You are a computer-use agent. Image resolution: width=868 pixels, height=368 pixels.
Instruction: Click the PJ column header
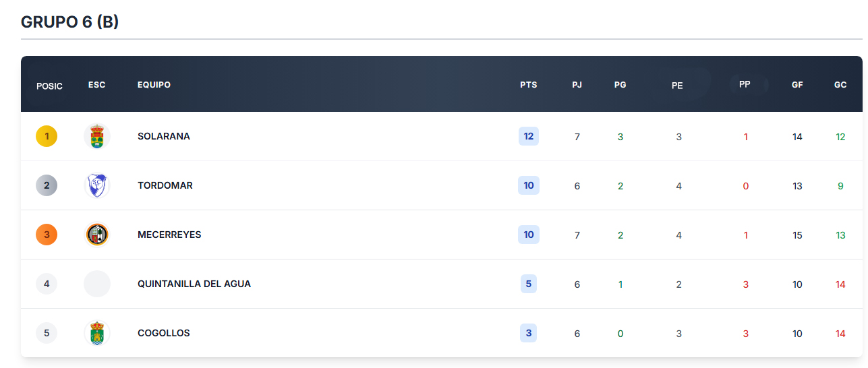tap(577, 85)
